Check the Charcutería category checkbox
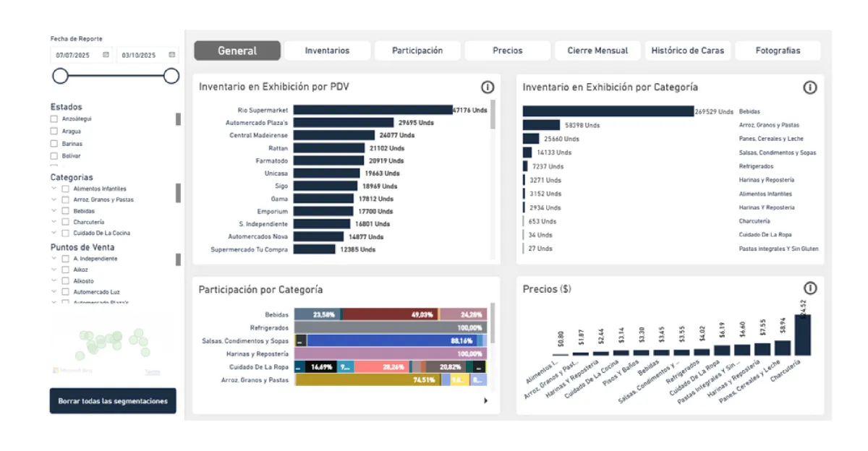Screen dimensions: 868x451 pos(66,223)
